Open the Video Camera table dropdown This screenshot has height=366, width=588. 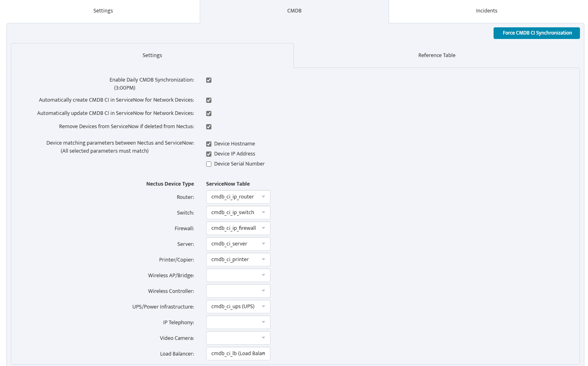pyautogui.click(x=238, y=338)
